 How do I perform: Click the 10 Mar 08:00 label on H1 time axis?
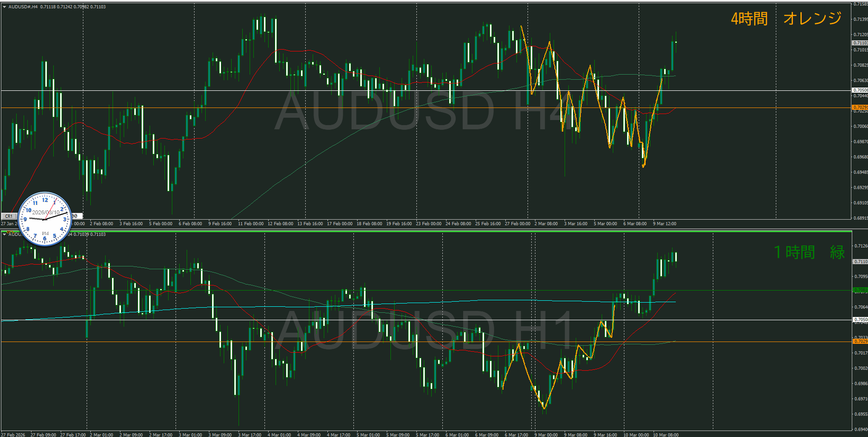click(665, 435)
